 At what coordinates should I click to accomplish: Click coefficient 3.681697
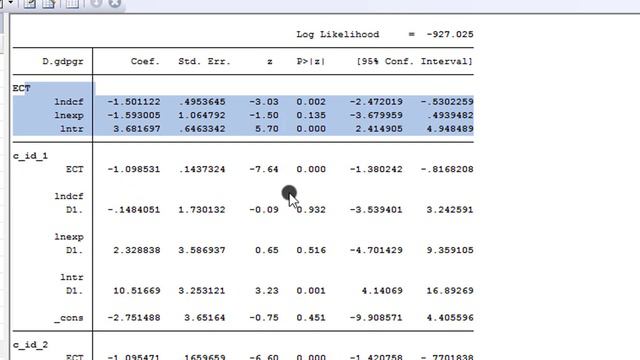(x=136, y=129)
